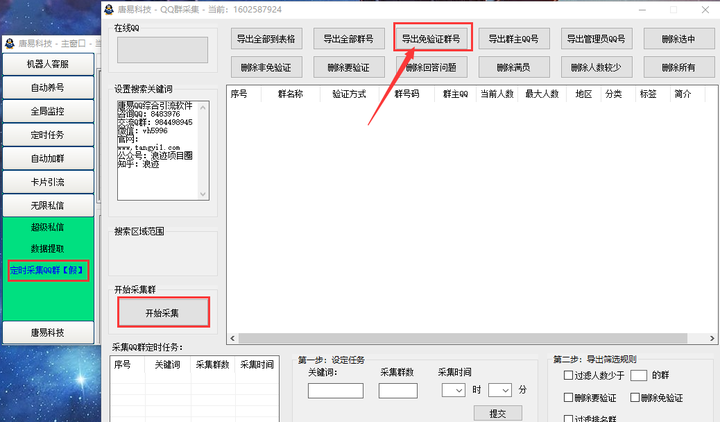The width and height of the screenshot is (720, 422).
Task: Click 群主QQ column header
Action: (456, 94)
